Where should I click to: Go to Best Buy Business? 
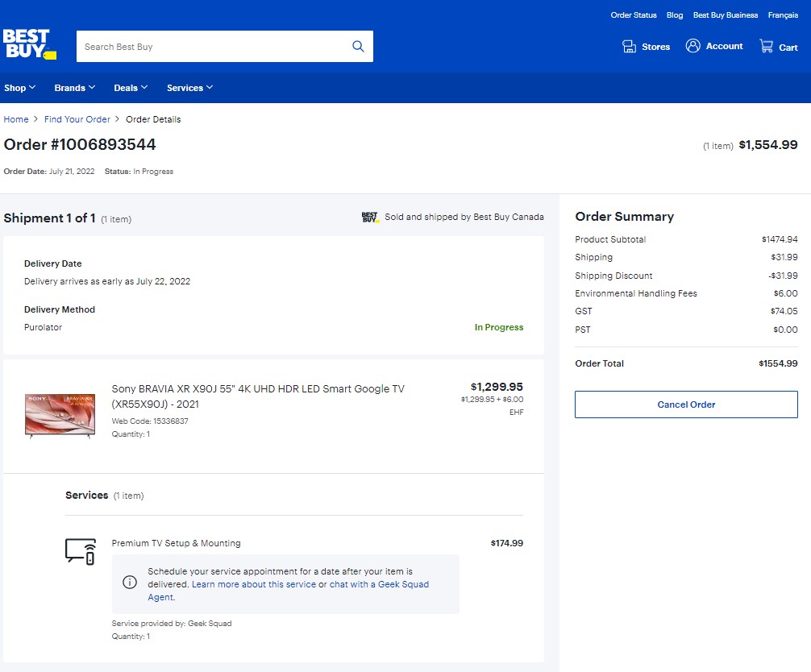click(725, 15)
